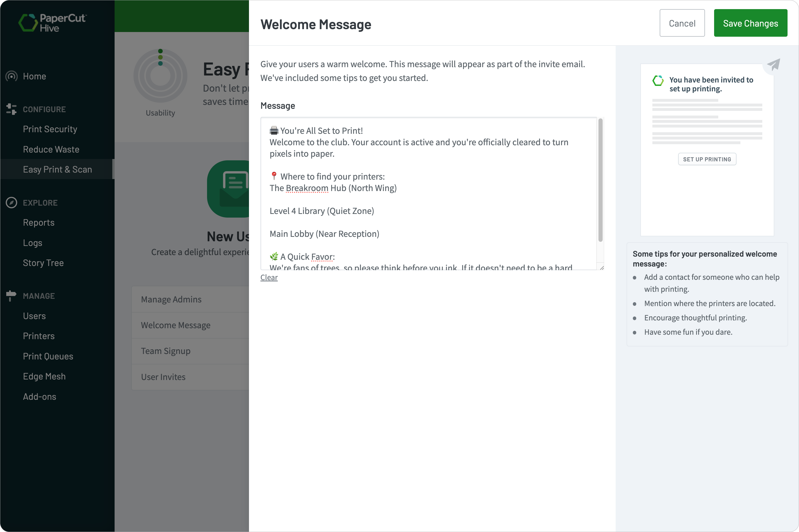Open the Team Signup section
799x532 pixels.
pyautogui.click(x=166, y=351)
